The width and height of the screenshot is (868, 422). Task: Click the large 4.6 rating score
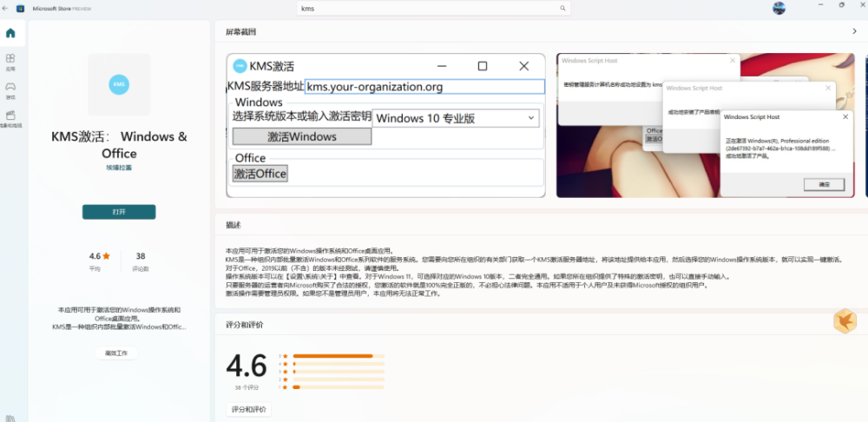point(247,366)
